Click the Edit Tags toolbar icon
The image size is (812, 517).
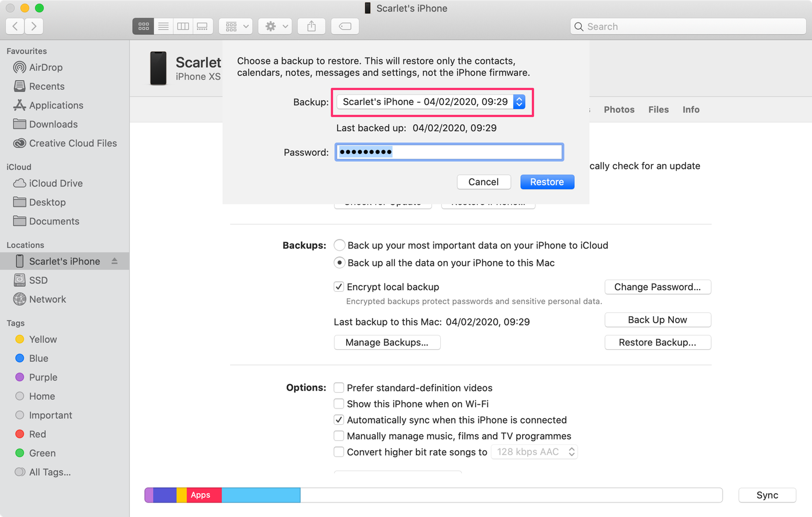click(345, 26)
